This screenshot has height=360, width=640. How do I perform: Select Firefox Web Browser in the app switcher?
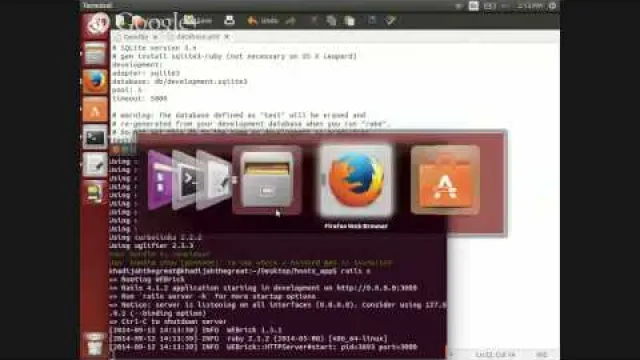(356, 180)
